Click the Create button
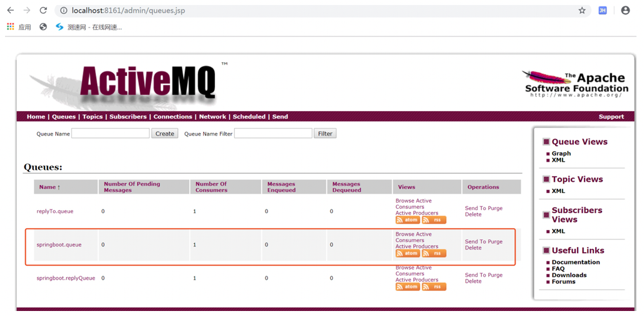The height and width of the screenshot is (316, 644). point(165,134)
